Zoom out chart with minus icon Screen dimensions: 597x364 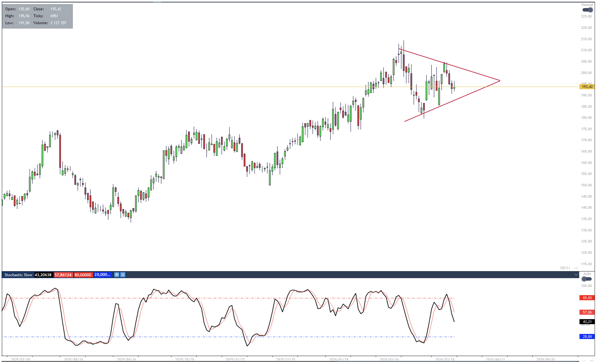point(584,361)
